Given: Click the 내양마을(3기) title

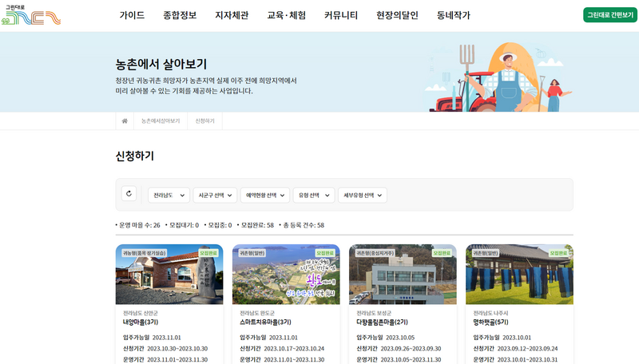Looking at the screenshot, I should click(141, 322).
